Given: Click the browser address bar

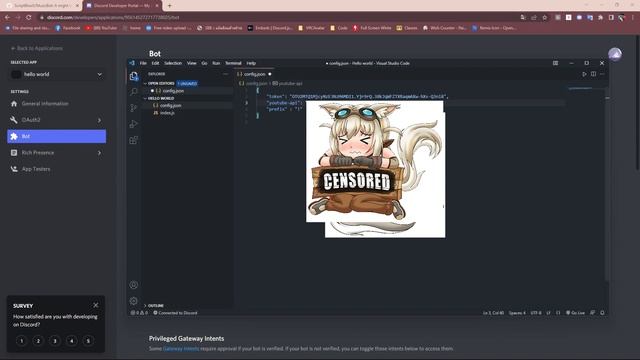Looking at the screenshot, I should click(278, 18).
